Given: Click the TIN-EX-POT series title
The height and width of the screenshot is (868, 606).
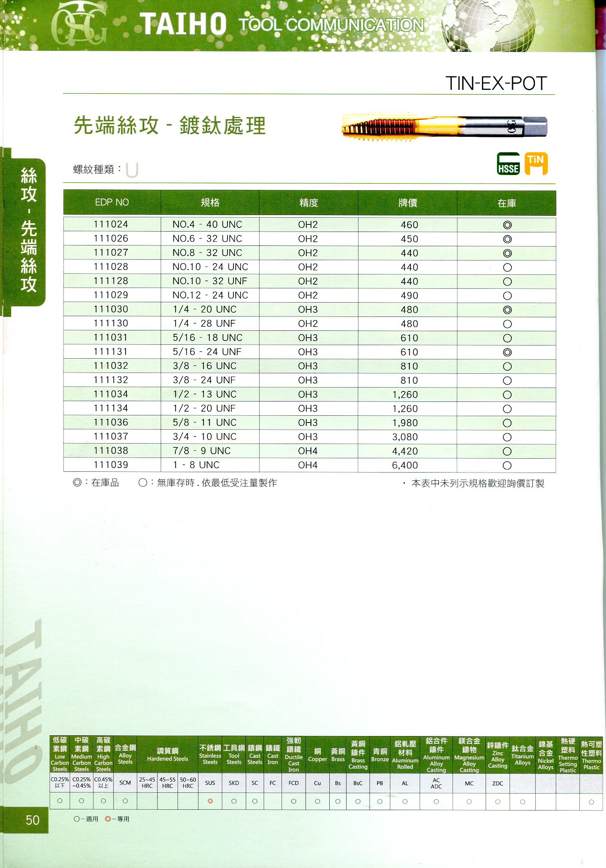Looking at the screenshot, I should 495,83.
